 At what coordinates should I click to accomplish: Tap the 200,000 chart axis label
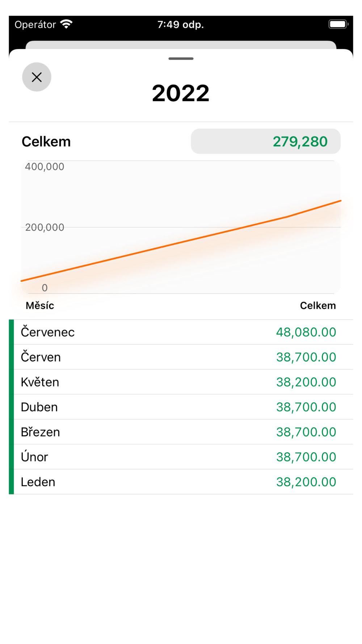click(45, 227)
